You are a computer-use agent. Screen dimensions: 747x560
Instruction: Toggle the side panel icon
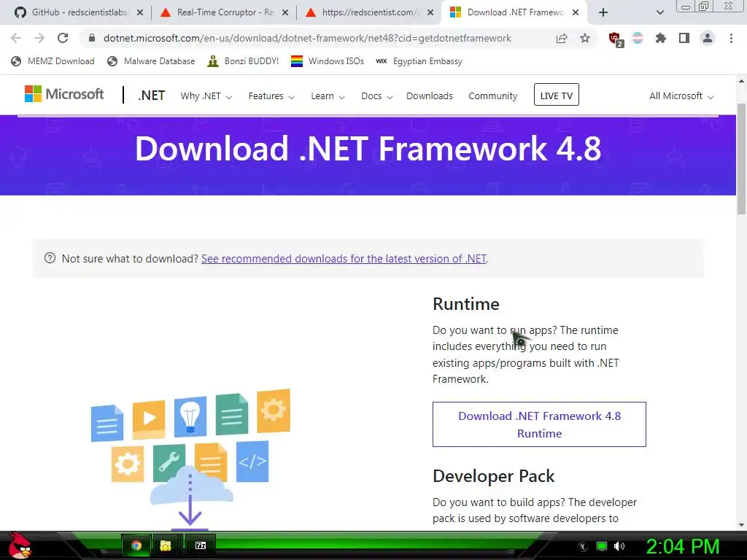(x=684, y=38)
